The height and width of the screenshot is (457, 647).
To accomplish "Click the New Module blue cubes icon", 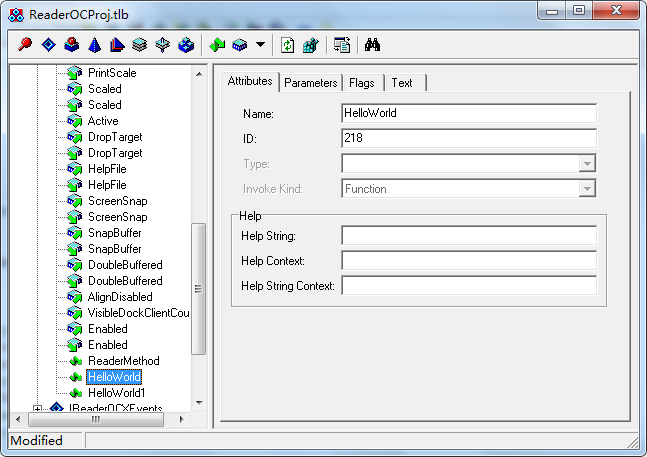I will [186, 45].
